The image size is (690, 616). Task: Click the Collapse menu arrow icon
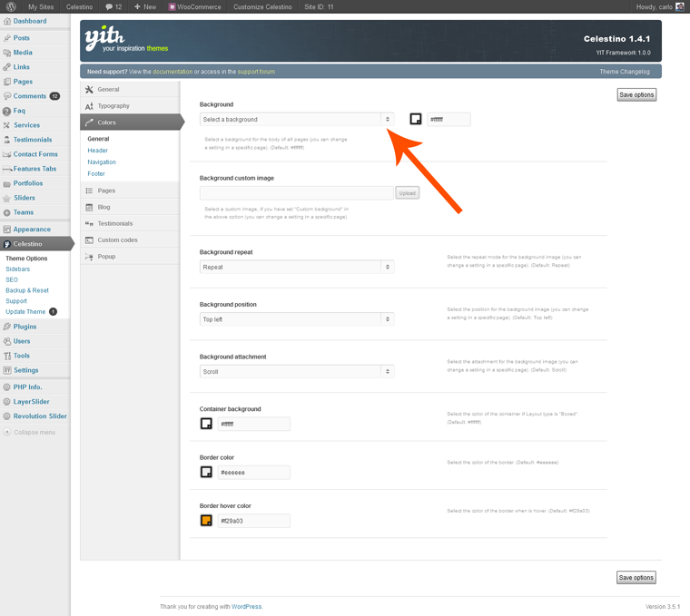(x=7, y=432)
